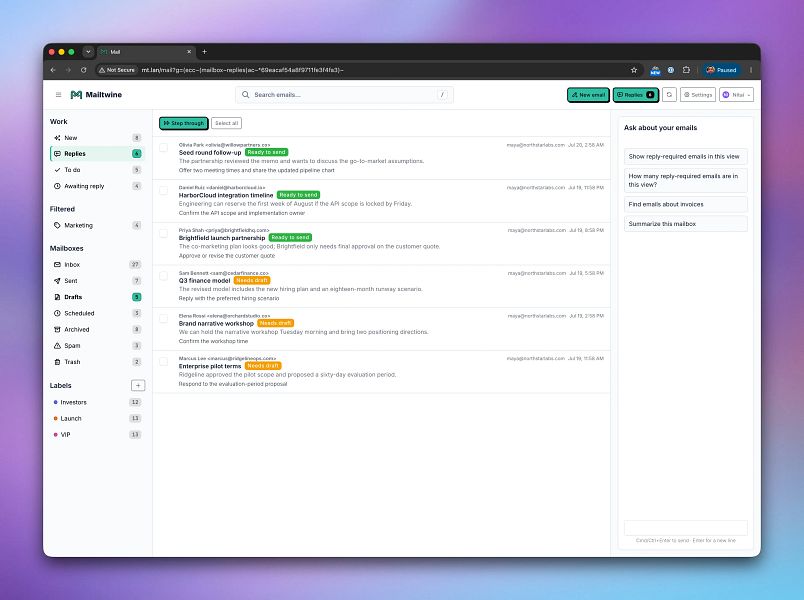Check the Brightfield launch partnership checkbox

coord(164,233)
